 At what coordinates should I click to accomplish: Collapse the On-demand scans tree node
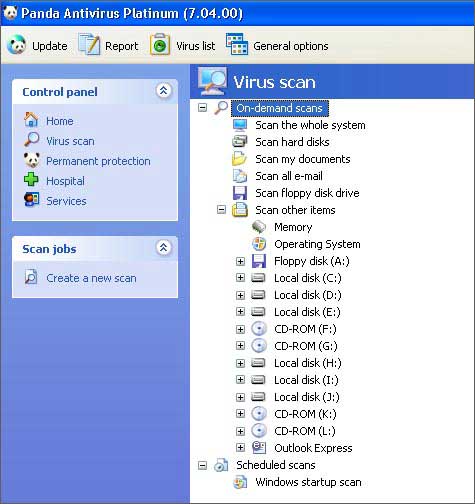click(202, 108)
